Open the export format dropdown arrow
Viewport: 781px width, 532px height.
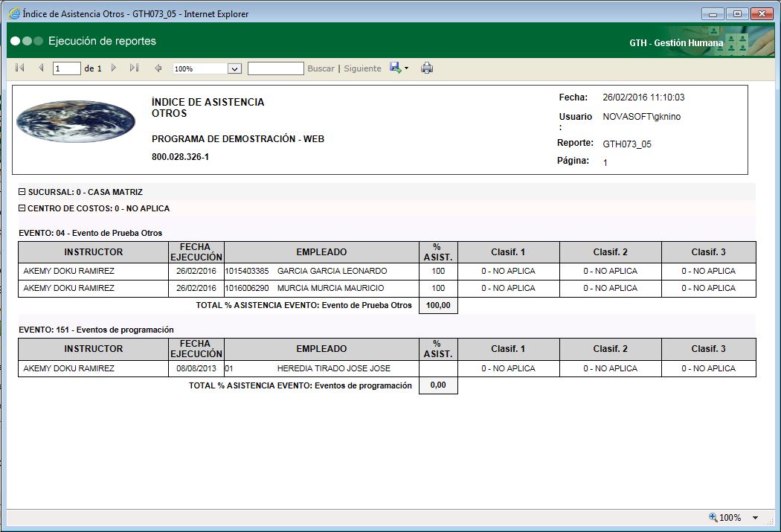click(406, 69)
